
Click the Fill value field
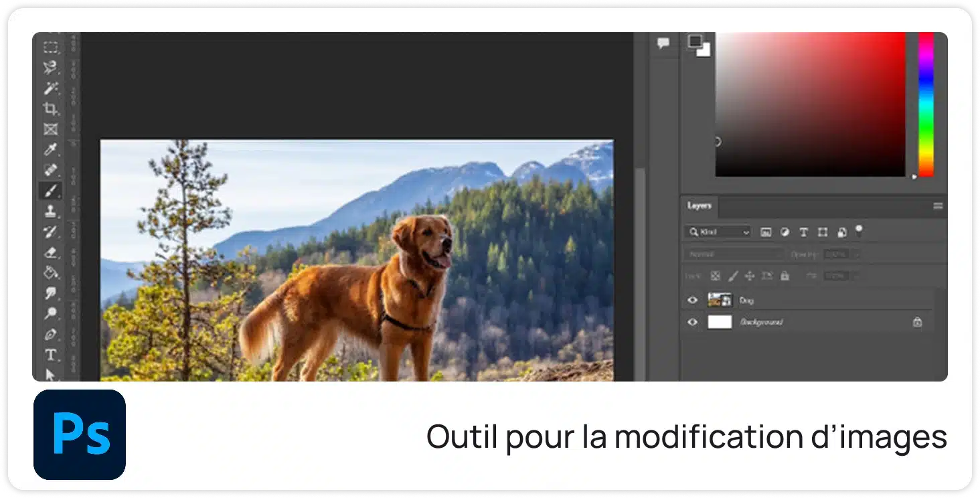pos(837,276)
